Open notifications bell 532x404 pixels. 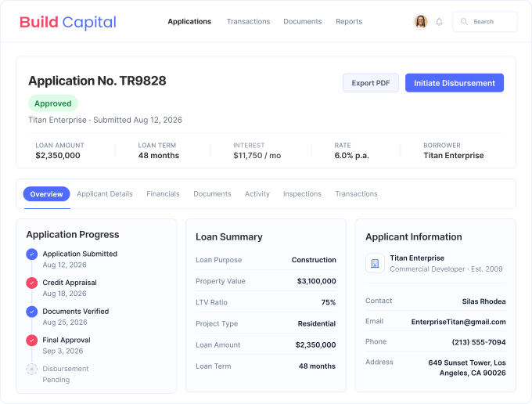(439, 22)
